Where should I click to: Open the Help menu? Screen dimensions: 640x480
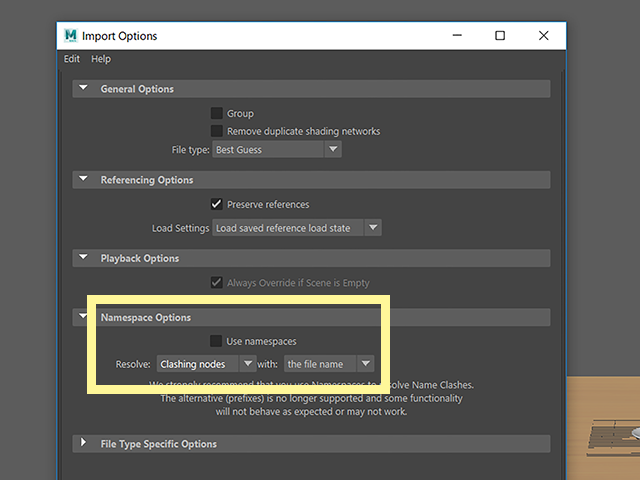tap(101, 59)
